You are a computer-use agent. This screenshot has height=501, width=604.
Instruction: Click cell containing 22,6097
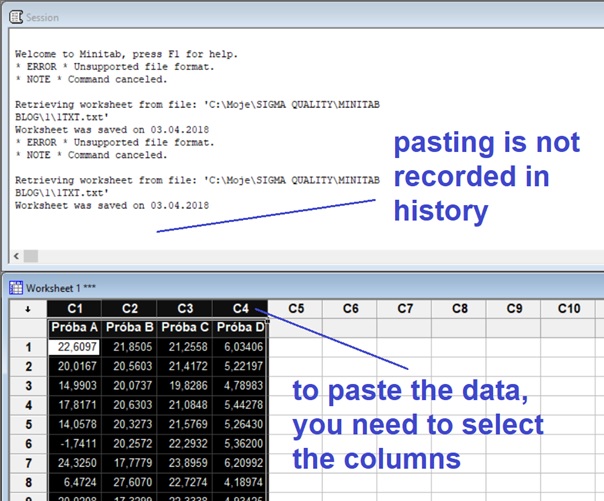75,348
